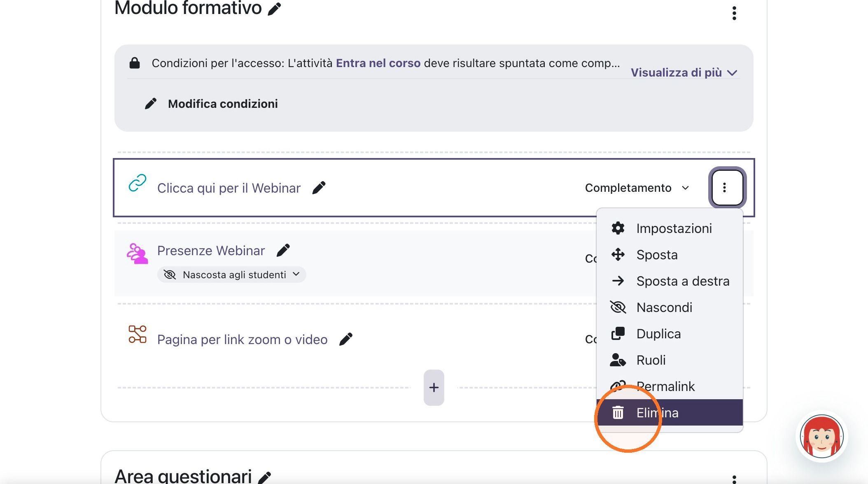This screenshot has height=484, width=868.
Task: Choose Sposta from the actions menu
Action: pyautogui.click(x=670, y=254)
